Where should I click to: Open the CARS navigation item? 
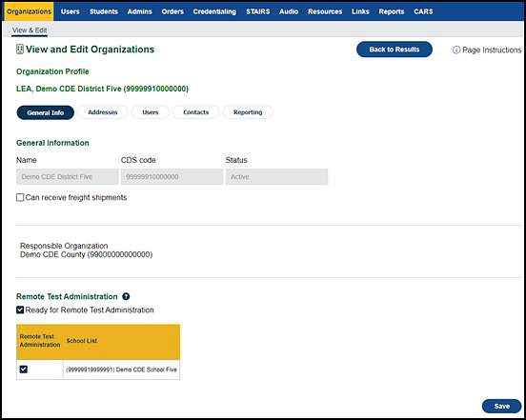(x=423, y=11)
